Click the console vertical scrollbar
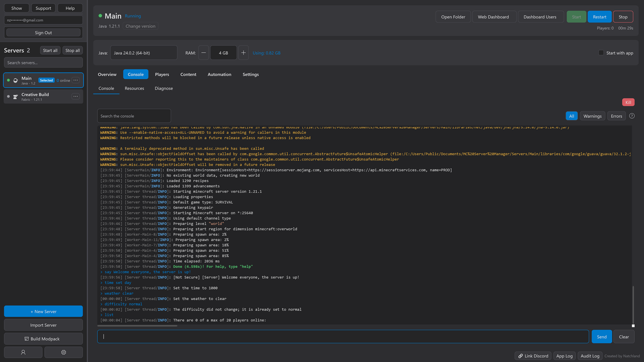Screen dimensions: 644x362 click(633, 305)
